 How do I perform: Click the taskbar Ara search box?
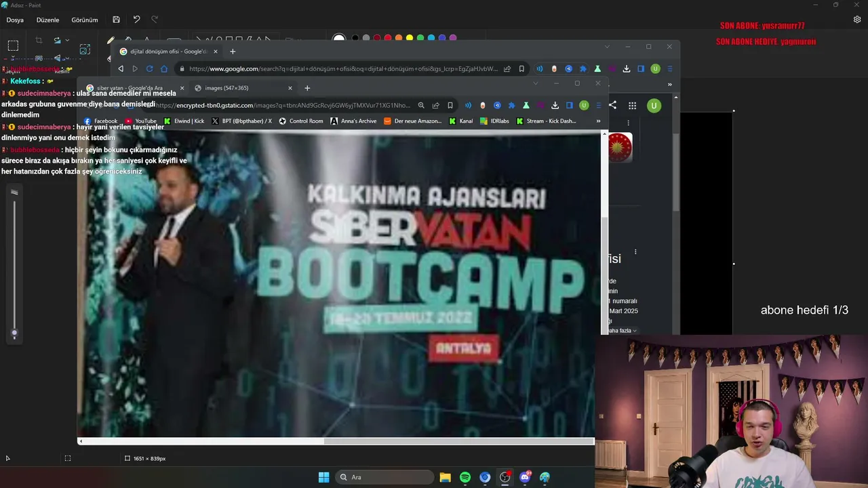(x=385, y=477)
